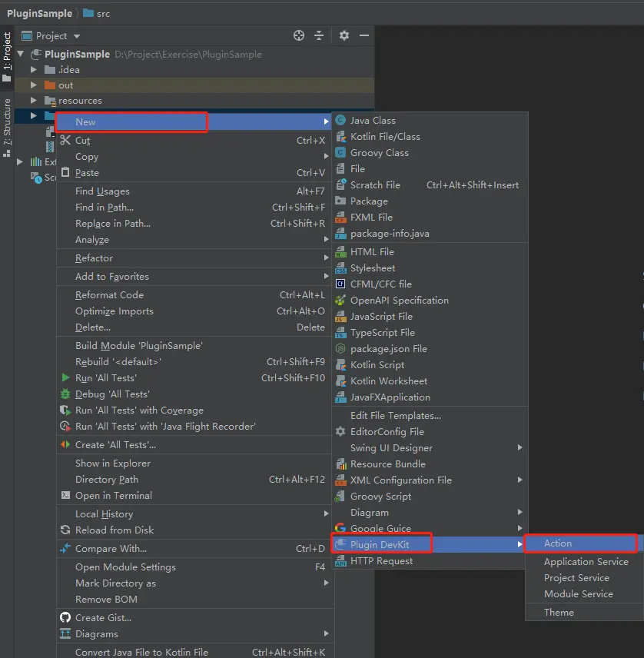Click the EditorConfig File gear icon
644x658 pixels.
tap(340, 431)
